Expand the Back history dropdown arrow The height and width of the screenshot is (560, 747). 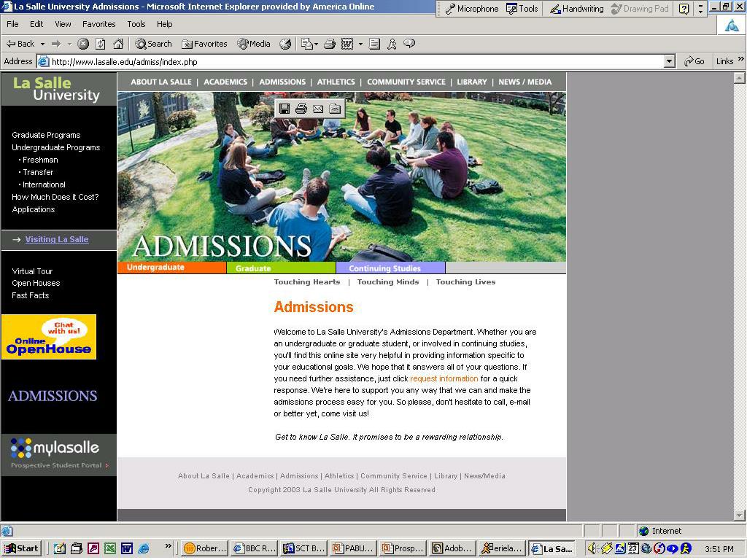(42, 44)
